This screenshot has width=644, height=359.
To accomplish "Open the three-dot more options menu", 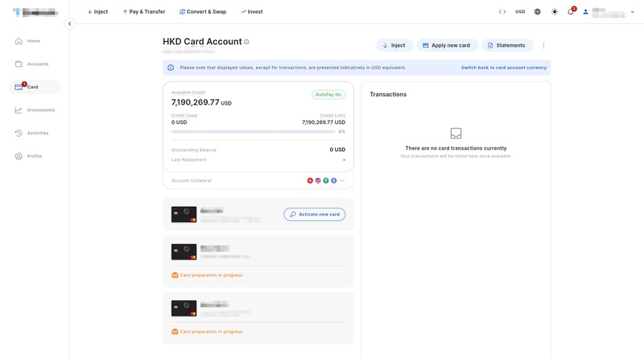I will click(x=543, y=46).
